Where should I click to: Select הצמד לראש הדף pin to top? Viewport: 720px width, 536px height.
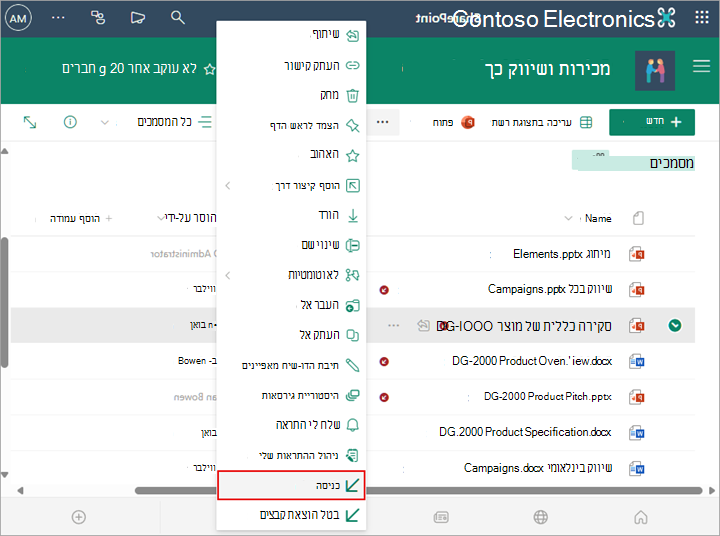pyautogui.click(x=291, y=125)
